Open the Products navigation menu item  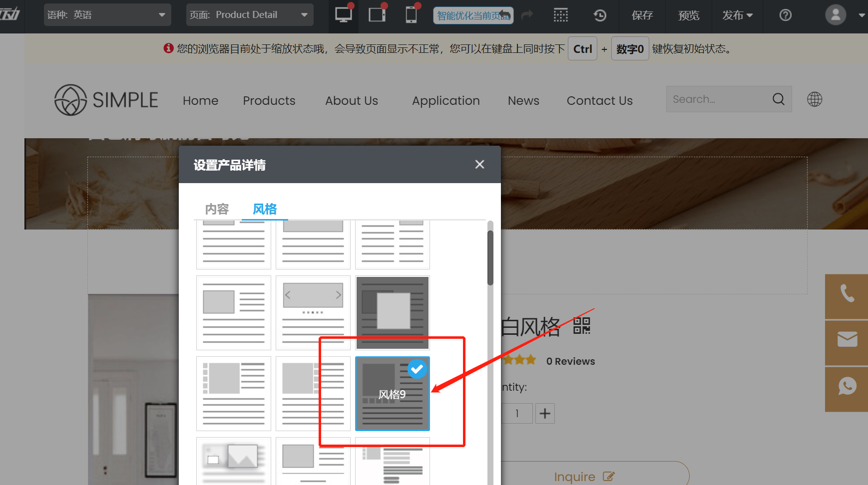[269, 101]
